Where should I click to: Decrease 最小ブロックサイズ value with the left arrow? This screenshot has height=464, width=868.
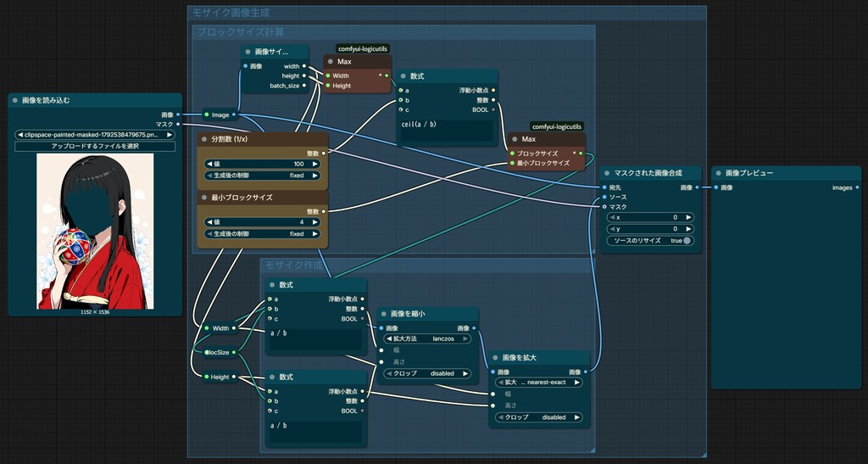pos(210,222)
